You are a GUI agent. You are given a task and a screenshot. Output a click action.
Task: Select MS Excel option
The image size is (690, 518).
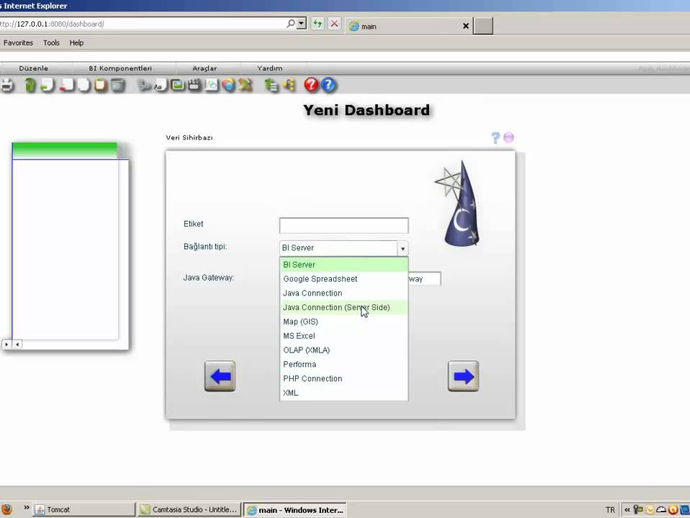tap(344, 336)
